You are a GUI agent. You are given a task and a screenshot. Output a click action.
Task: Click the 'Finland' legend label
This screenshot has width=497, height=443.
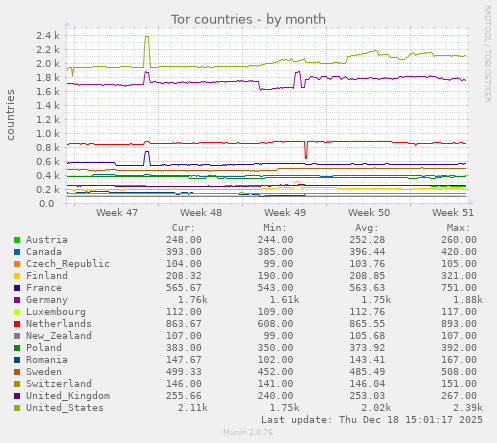[47, 276]
